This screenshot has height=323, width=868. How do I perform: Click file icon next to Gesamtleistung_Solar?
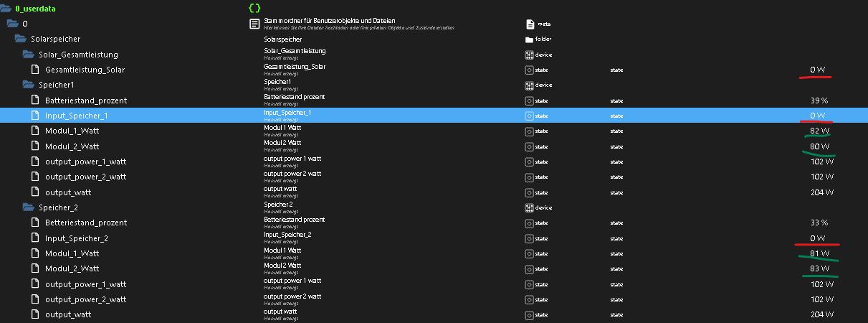(x=34, y=70)
